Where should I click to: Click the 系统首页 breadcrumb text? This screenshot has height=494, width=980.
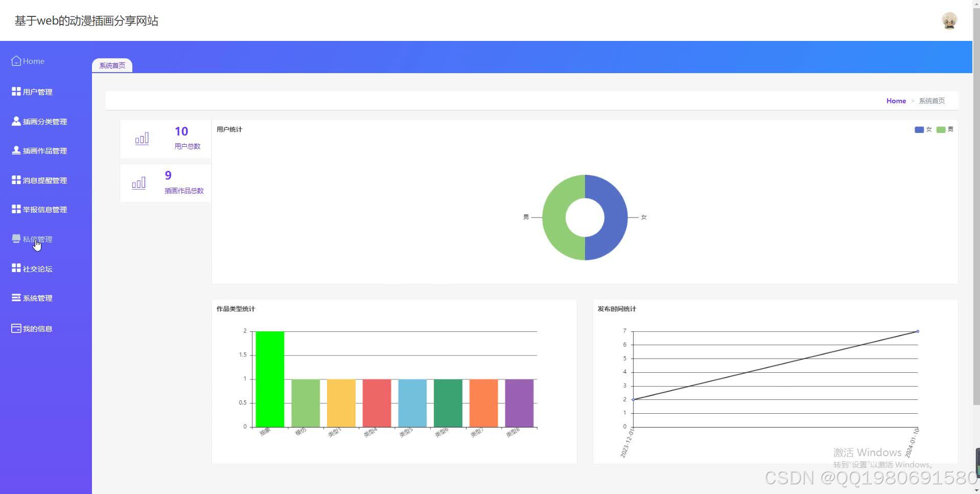coord(931,101)
